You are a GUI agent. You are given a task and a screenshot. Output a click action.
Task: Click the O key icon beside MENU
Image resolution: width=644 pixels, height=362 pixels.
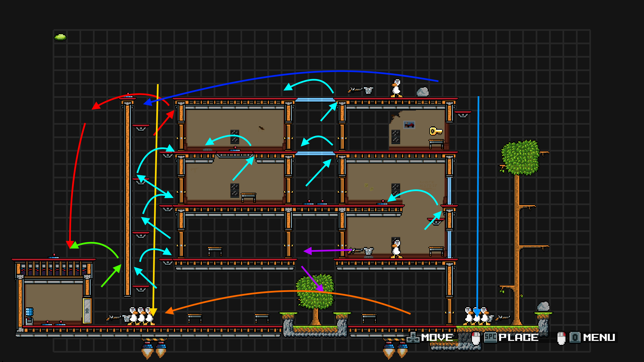pyautogui.click(x=575, y=337)
